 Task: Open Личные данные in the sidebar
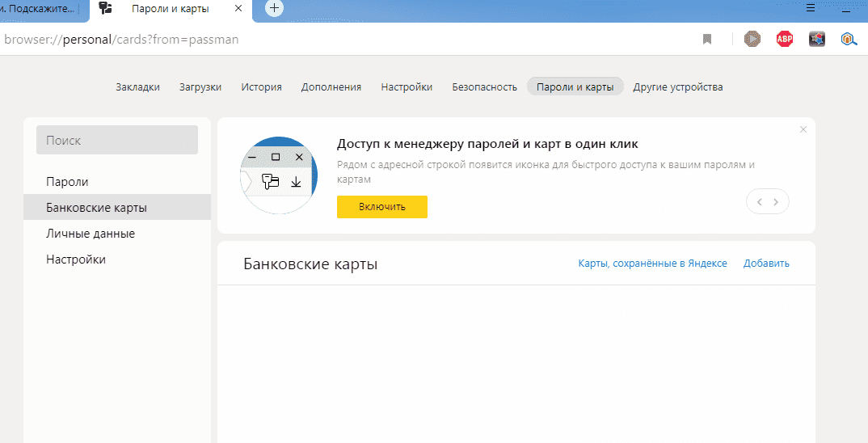[91, 234]
